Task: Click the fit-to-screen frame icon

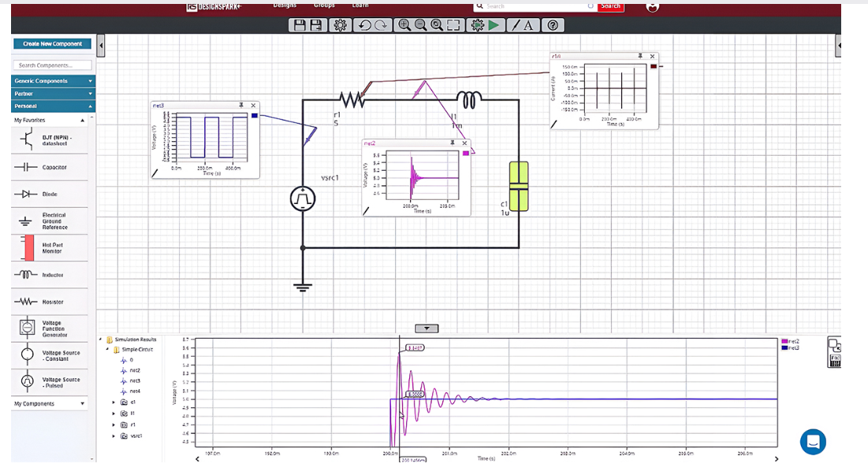Action: [453, 25]
